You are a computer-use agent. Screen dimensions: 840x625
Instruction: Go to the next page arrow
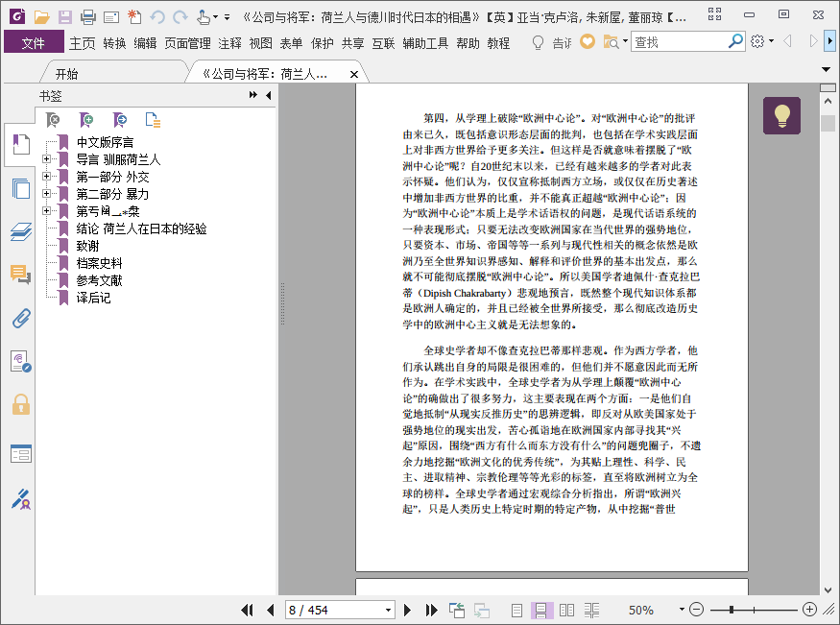(407, 610)
